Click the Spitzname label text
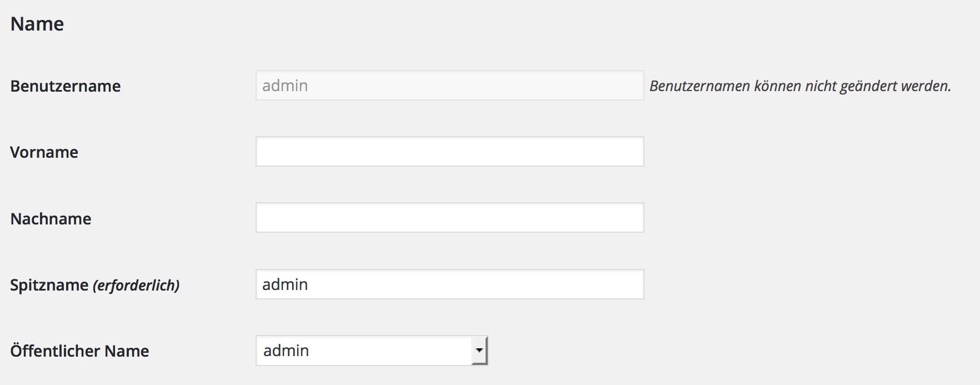 pyautogui.click(x=49, y=285)
